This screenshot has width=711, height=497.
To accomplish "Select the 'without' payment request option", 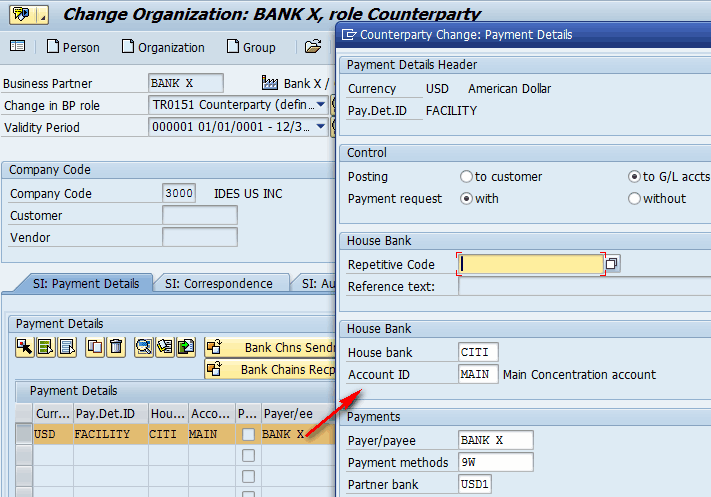I will point(634,199).
